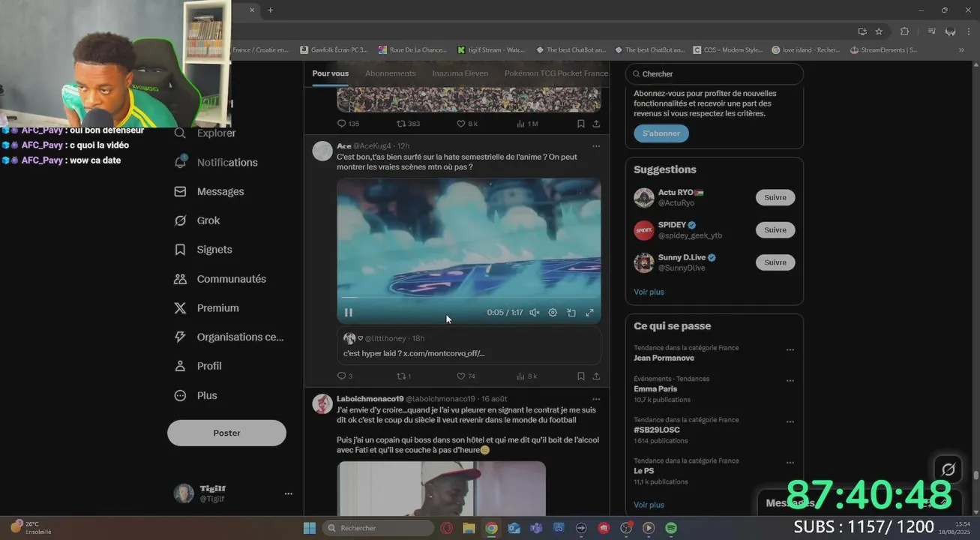The width and height of the screenshot is (980, 540).
Task: Like the post with 8 k likes
Action: click(x=461, y=124)
